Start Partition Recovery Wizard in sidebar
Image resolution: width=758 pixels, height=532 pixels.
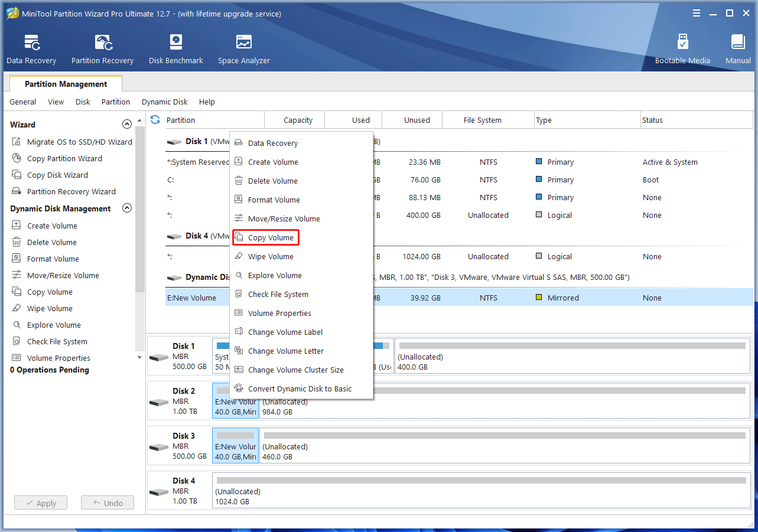63,191
